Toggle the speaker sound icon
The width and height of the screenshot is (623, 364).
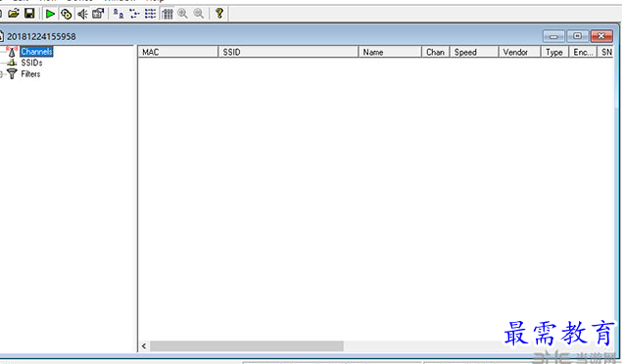(x=82, y=14)
